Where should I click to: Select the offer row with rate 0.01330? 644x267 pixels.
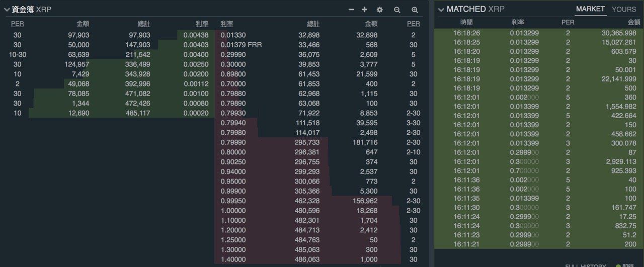[321, 35]
